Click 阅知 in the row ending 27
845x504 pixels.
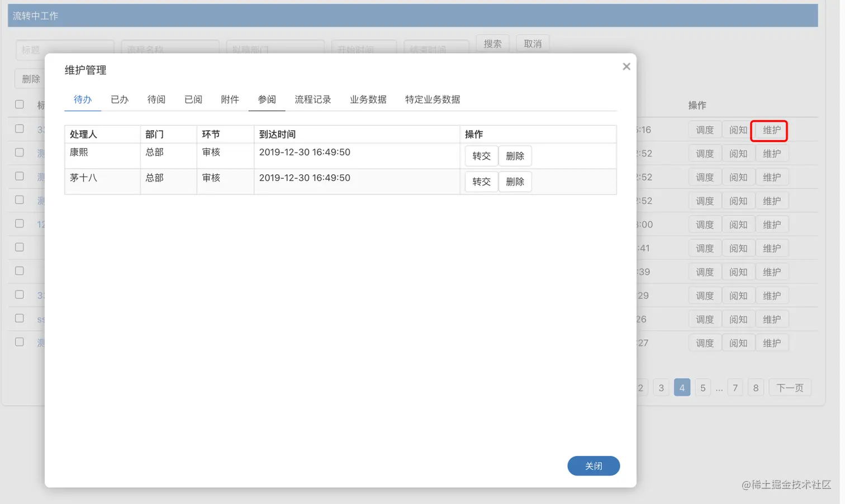pos(738,343)
